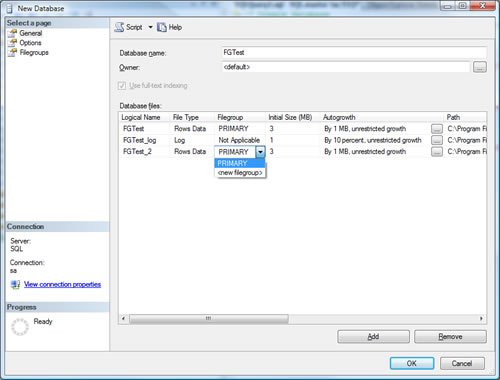
Task: Open autogrowth ellipsis button for FGTest_log row
Action: (437, 140)
